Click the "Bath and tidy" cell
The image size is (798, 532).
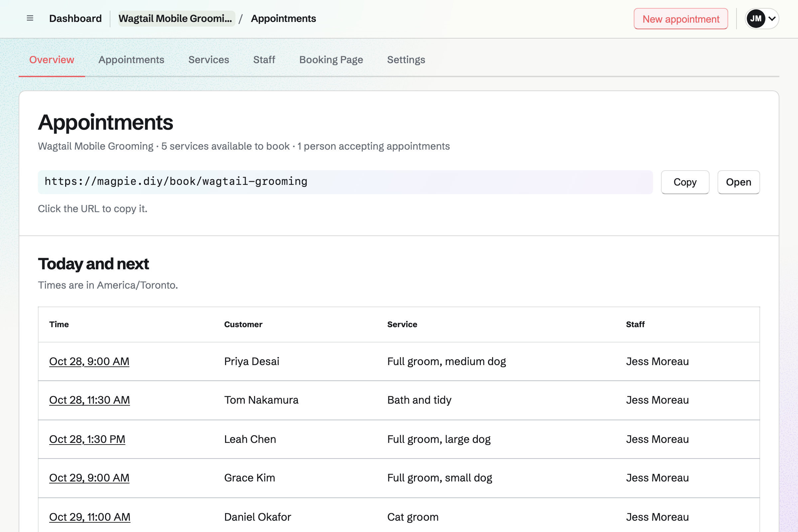[419, 400]
